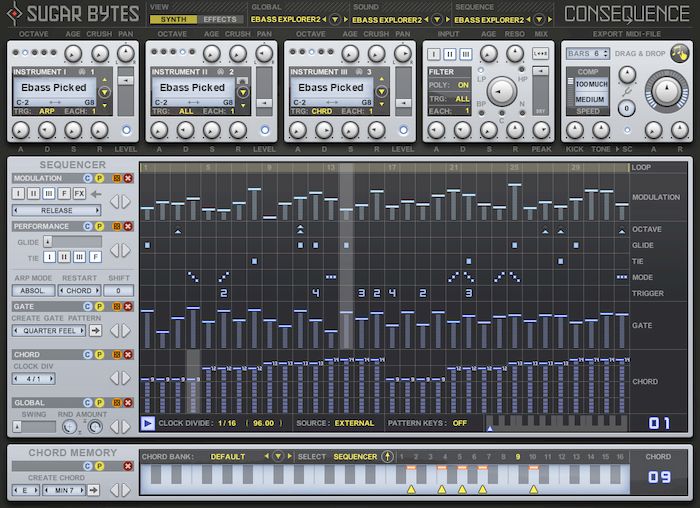The height and width of the screenshot is (508, 700).
Task: Click the Modulation copy (C) icon
Action: 87,178
